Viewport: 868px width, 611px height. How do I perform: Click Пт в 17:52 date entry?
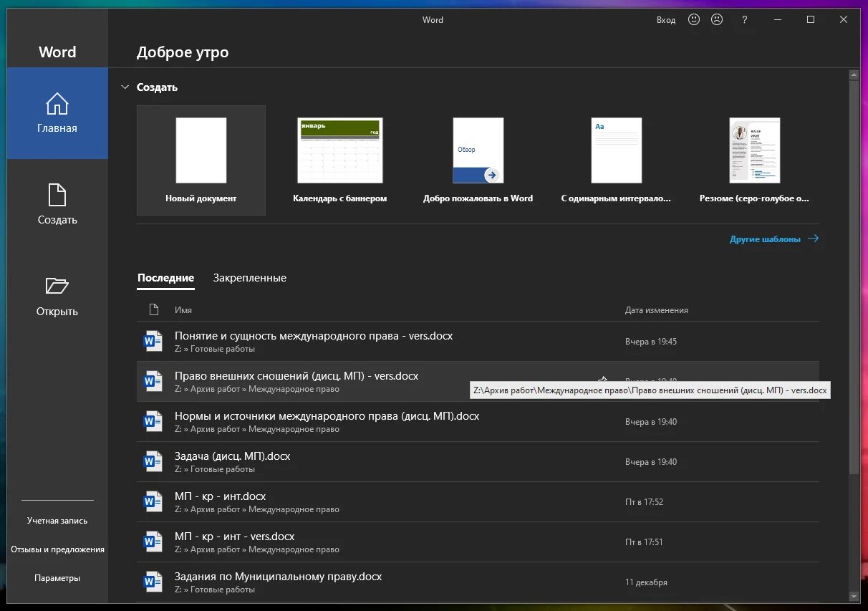click(645, 502)
